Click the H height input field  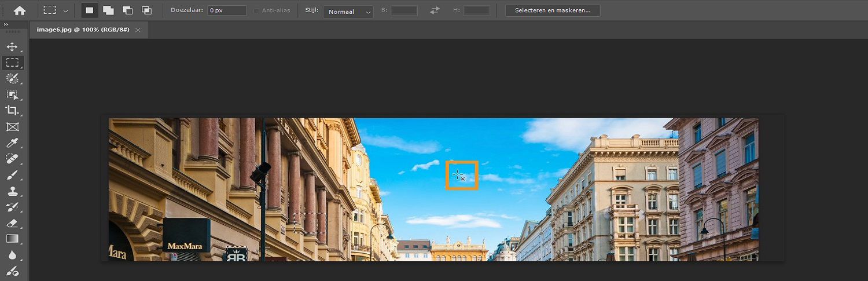pyautogui.click(x=476, y=10)
